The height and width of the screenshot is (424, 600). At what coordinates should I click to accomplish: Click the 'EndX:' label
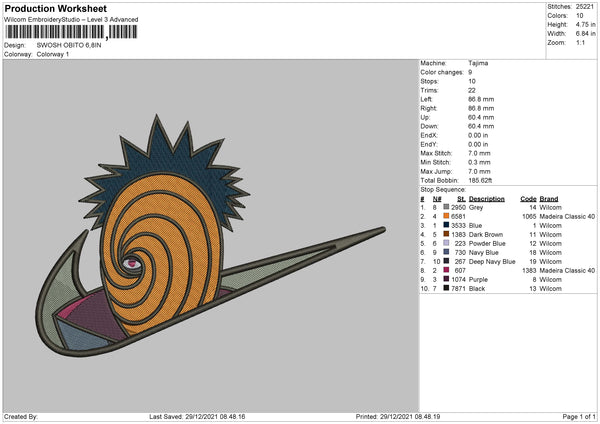(x=429, y=135)
